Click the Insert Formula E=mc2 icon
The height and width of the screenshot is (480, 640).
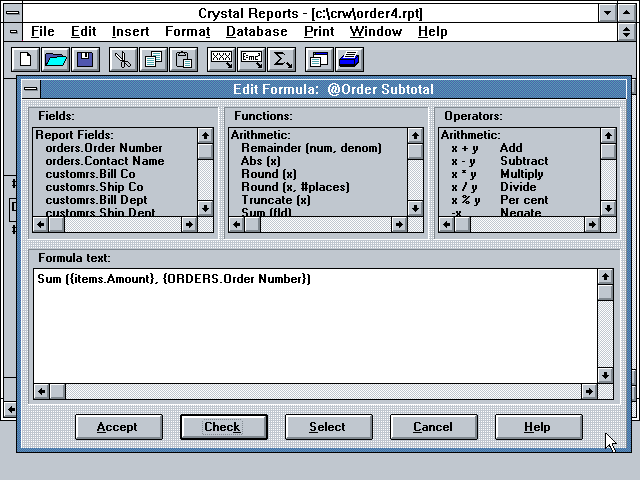pos(251,60)
